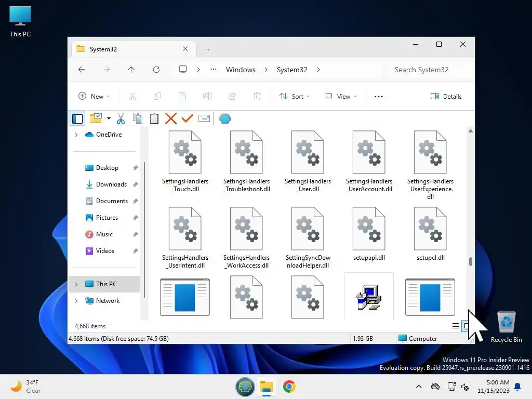Expand This PC in navigation pane
The height and width of the screenshot is (399, 532).
[x=76, y=284]
